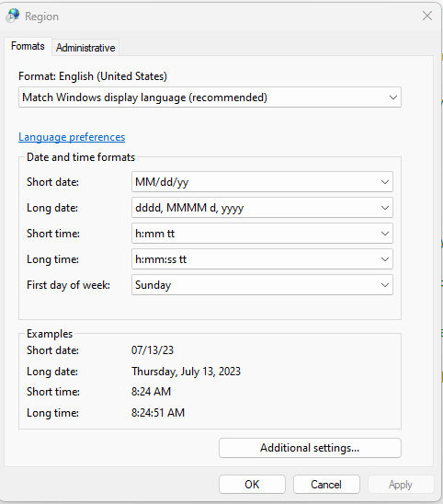The width and height of the screenshot is (443, 504).
Task: Confirm changes with the OK button
Action: [x=252, y=484]
